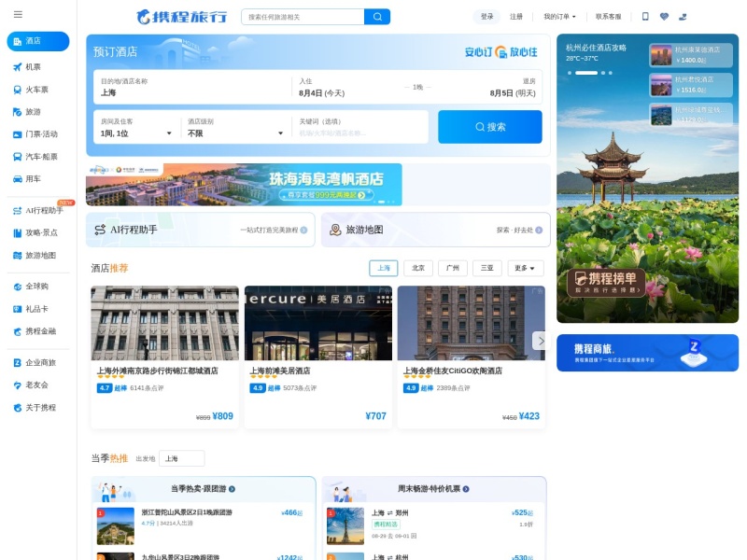747x560 pixels.
Task: Focus the top search input field
Action: (303, 17)
